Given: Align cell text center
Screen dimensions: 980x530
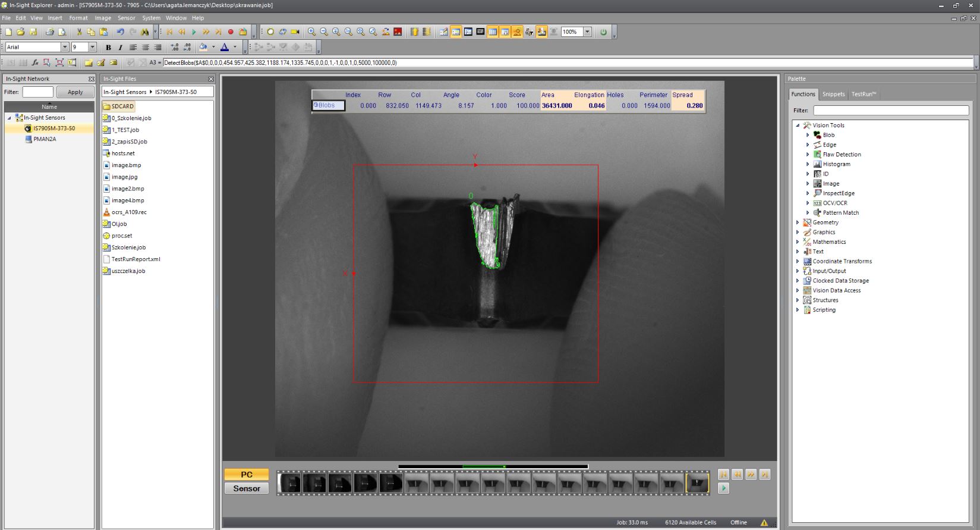Looking at the screenshot, I should (x=145, y=47).
